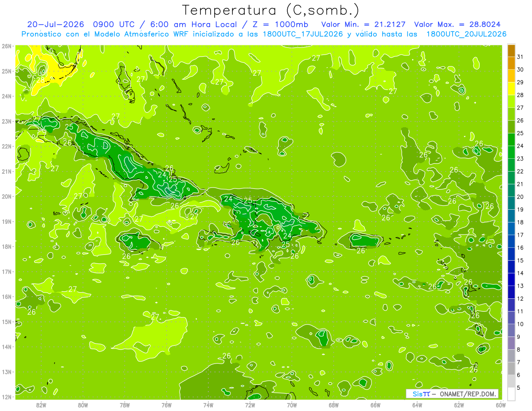Click the '13N' latitude axis label

tap(7, 372)
